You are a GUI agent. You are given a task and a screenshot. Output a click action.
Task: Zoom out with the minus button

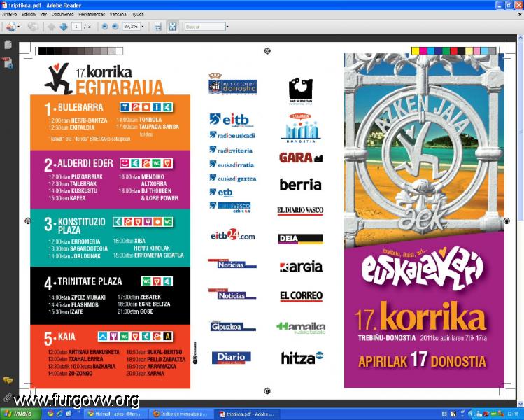coord(105,27)
